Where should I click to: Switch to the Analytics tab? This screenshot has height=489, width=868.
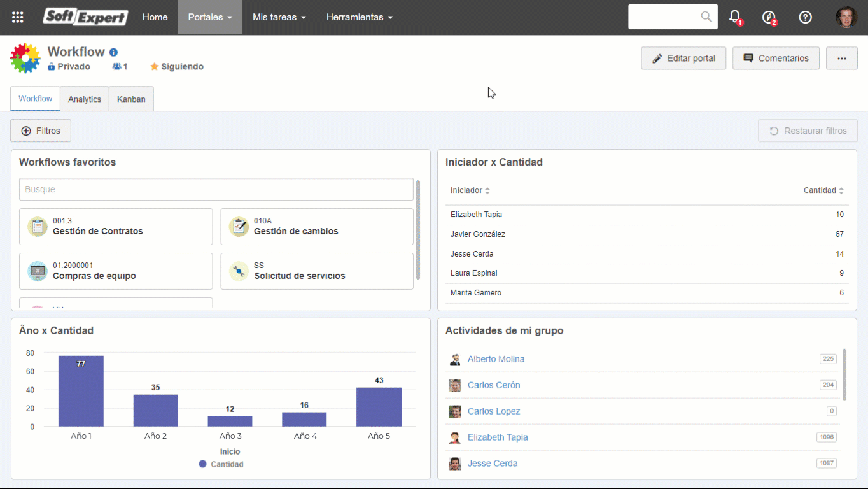click(85, 99)
